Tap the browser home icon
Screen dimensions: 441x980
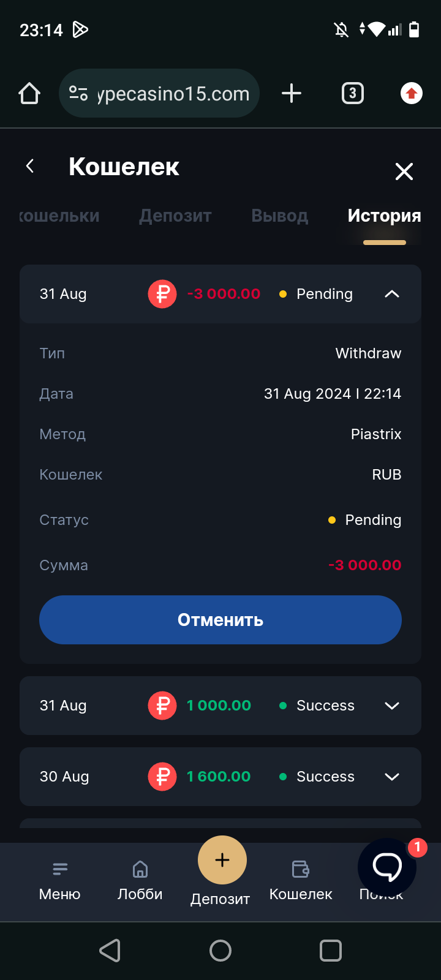[29, 93]
